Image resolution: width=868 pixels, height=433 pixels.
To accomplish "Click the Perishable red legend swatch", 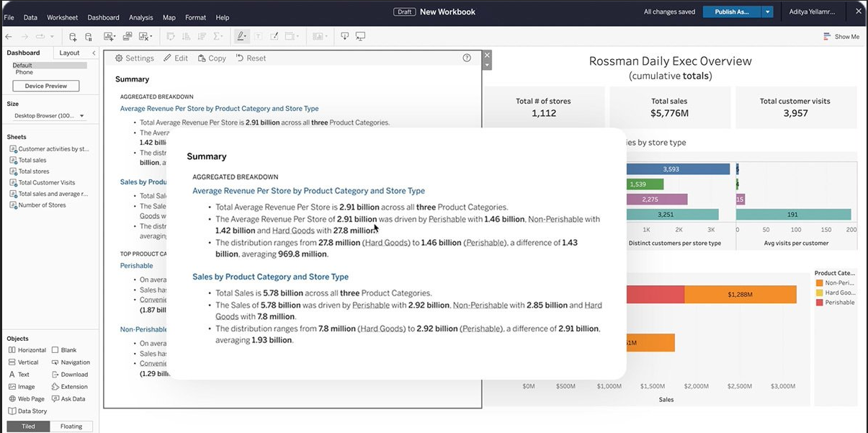I will point(819,303).
